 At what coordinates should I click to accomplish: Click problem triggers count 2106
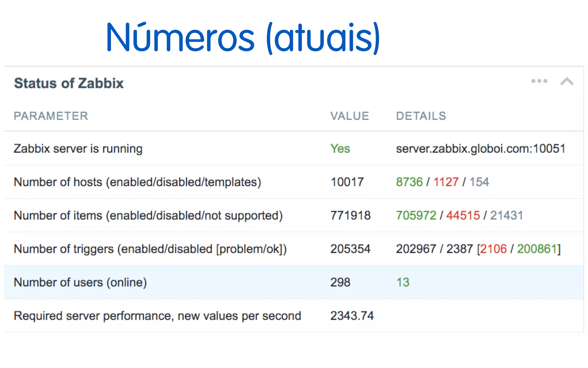click(x=493, y=249)
